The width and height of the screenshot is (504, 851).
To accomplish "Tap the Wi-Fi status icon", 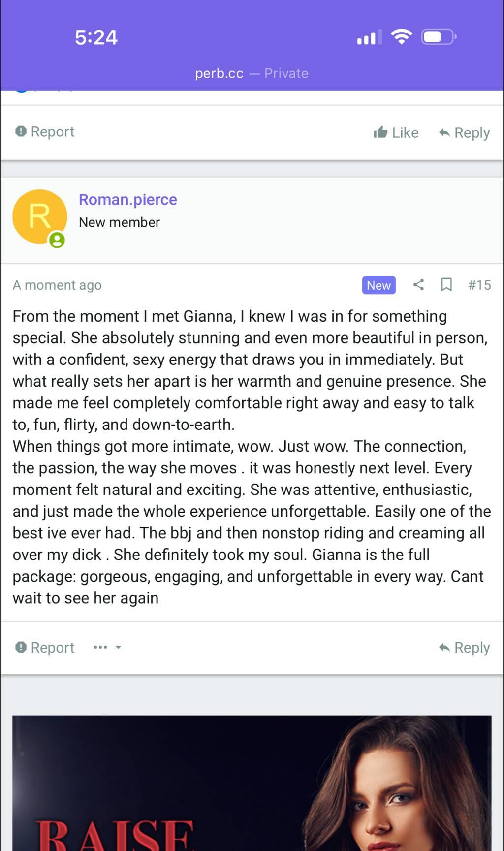I will pyautogui.click(x=401, y=37).
